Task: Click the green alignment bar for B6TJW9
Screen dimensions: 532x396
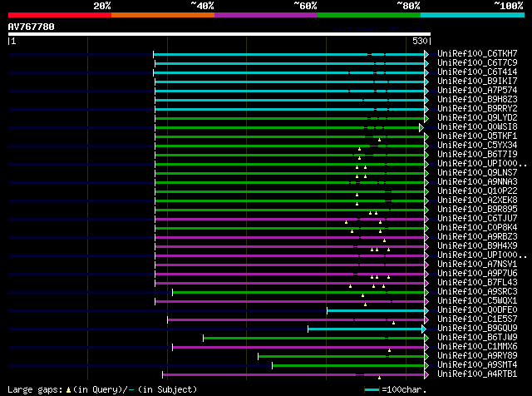Action: pos(314,339)
